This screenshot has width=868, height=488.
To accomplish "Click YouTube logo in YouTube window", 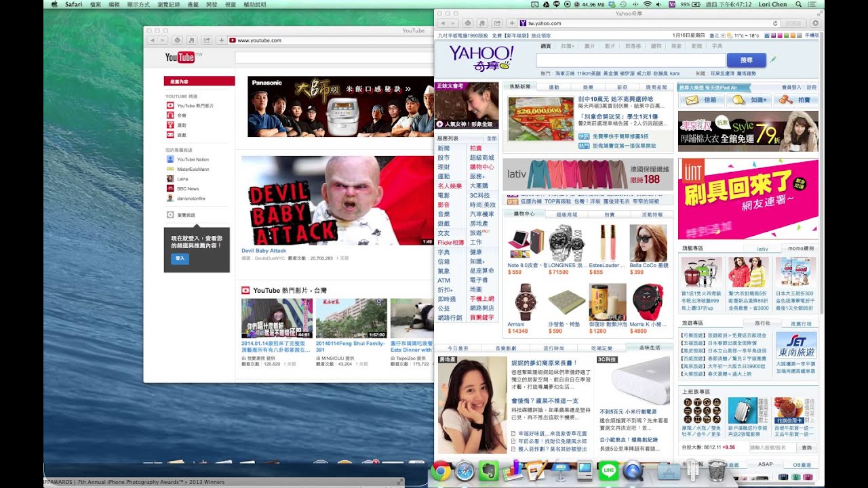I will click(x=180, y=58).
